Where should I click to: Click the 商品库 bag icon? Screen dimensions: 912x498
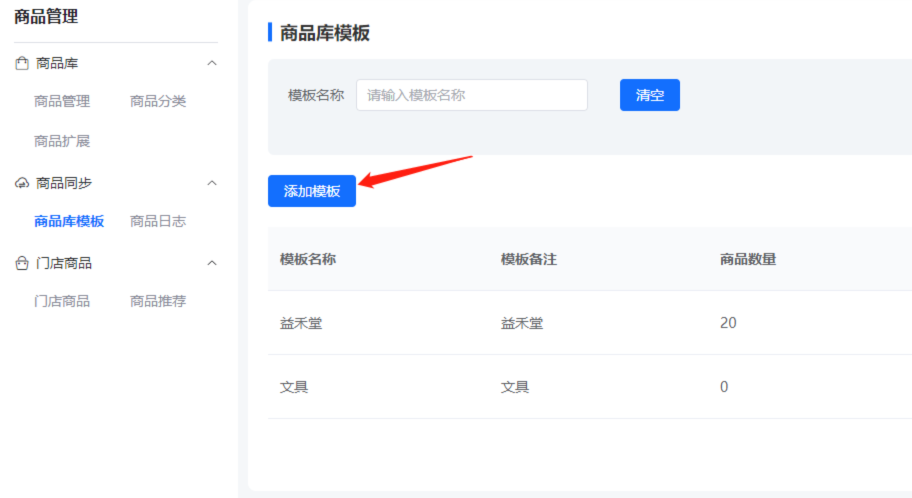point(22,63)
